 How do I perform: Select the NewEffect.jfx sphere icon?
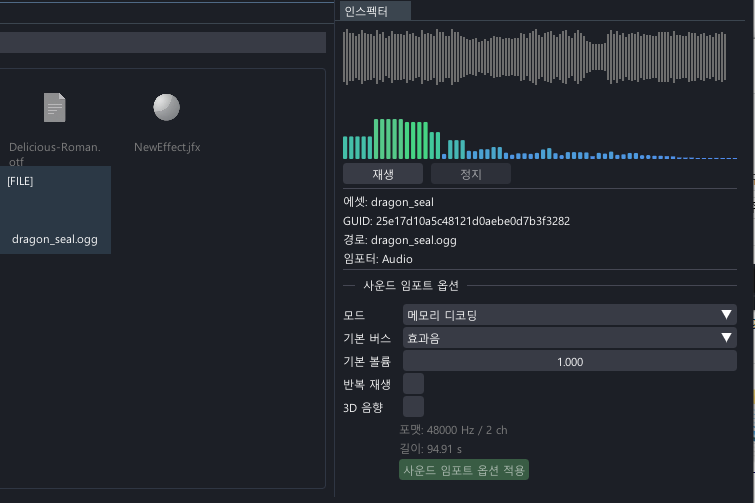167,107
